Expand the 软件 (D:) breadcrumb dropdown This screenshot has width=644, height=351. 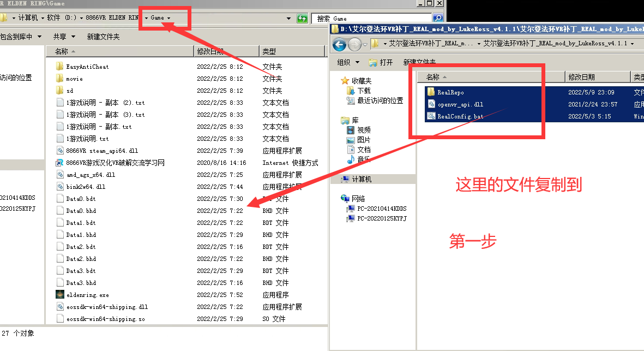[x=81, y=18]
